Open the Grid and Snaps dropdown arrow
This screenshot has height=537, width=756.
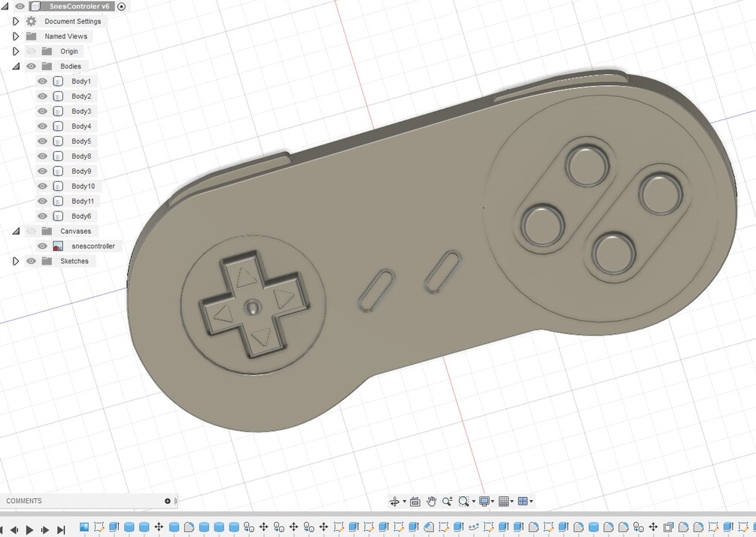pyautogui.click(x=512, y=502)
